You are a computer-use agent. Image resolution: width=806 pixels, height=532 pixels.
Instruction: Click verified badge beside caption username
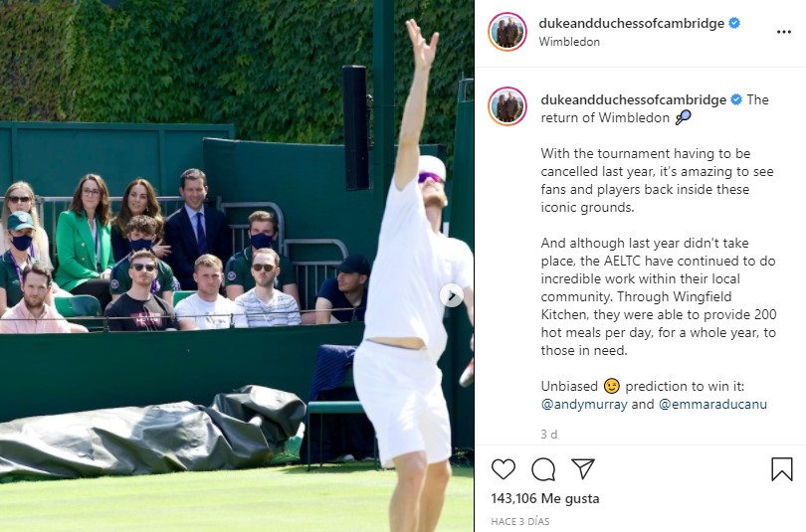[736, 99]
